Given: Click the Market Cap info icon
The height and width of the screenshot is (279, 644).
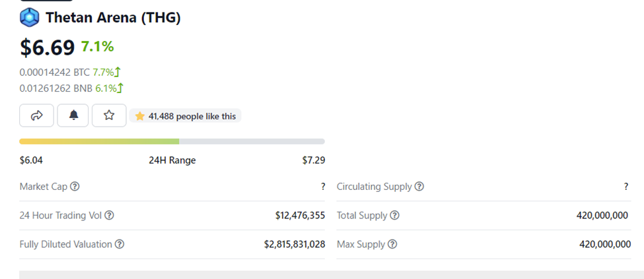Looking at the screenshot, I should [x=75, y=187].
